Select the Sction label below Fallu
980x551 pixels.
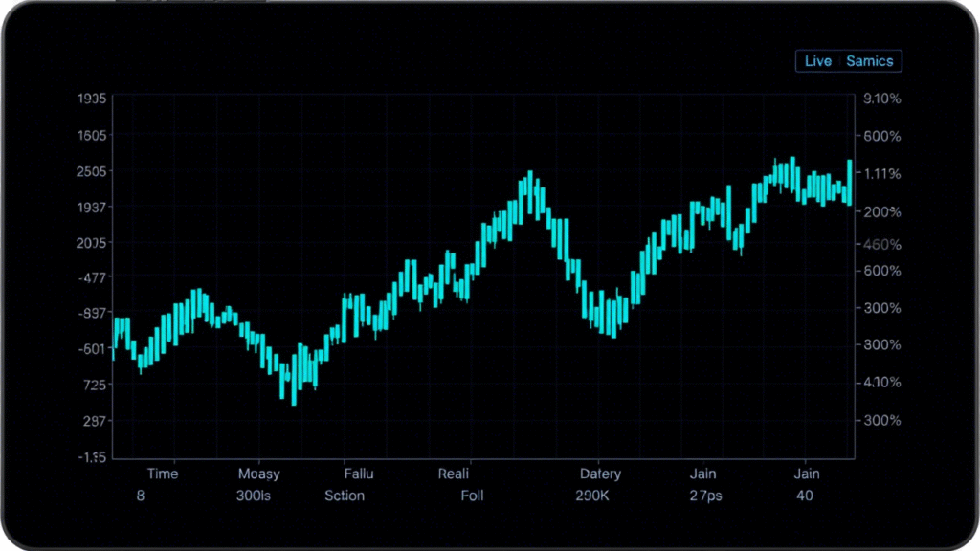tap(345, 496)
